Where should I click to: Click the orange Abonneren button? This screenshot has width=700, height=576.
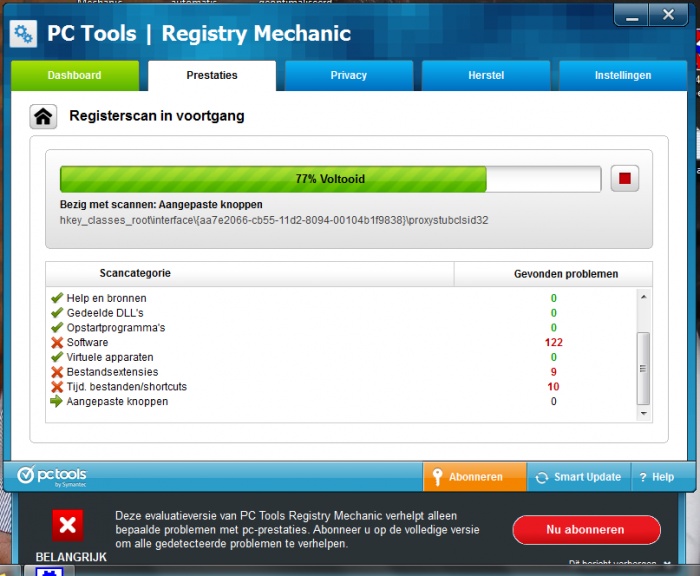coord(475,477)
